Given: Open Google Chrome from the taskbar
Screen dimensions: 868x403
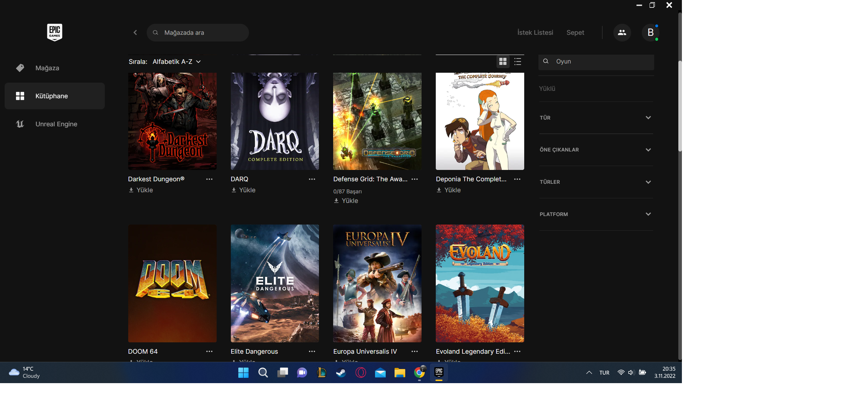Looking at the screenshot, I should 419,373.
